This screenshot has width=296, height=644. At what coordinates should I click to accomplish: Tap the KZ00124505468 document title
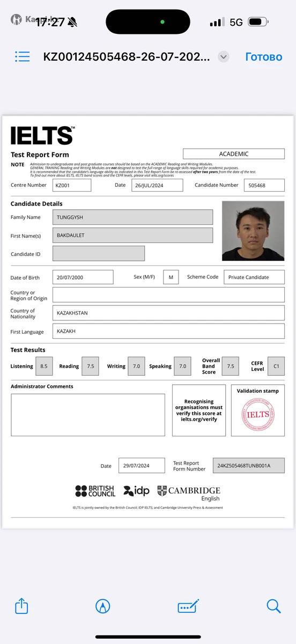tap(127, 57)
